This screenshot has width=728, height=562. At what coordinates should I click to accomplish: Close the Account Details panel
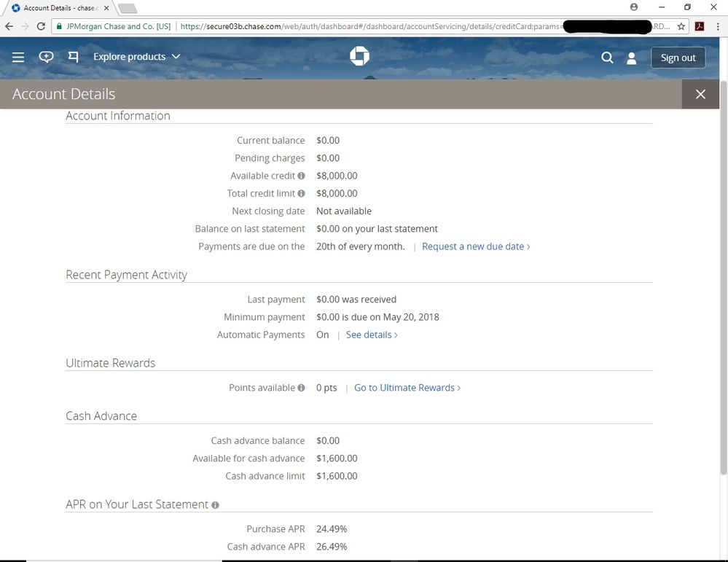tap(700, 94)
